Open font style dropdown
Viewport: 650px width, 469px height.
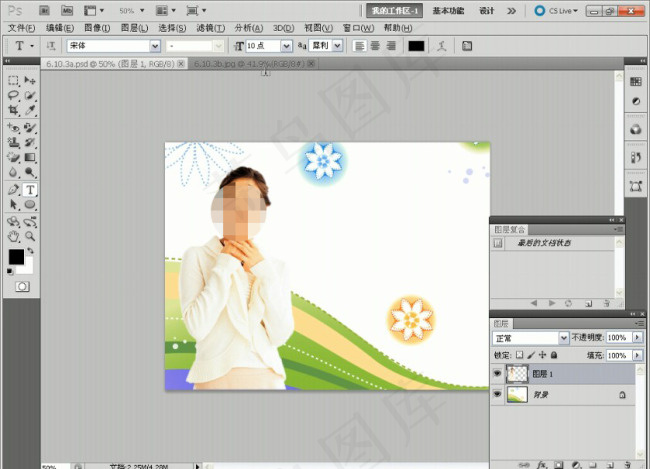pos(219,46)
